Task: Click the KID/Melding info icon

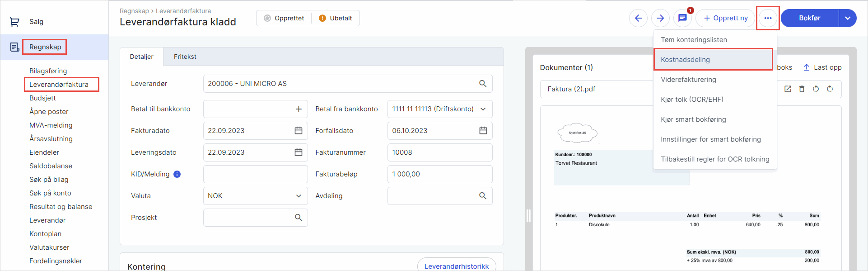Action: pyautogui.click(x=177, y=174)
